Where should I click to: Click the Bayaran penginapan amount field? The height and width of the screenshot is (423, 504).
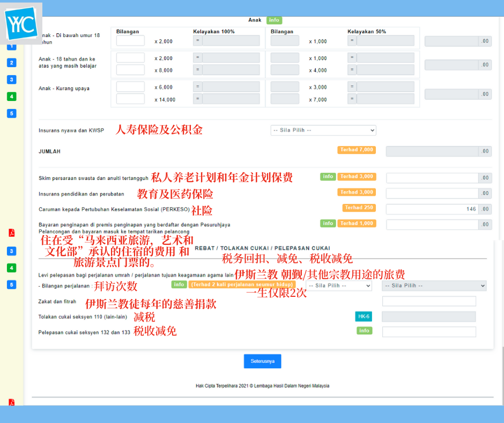pos(432,225)
